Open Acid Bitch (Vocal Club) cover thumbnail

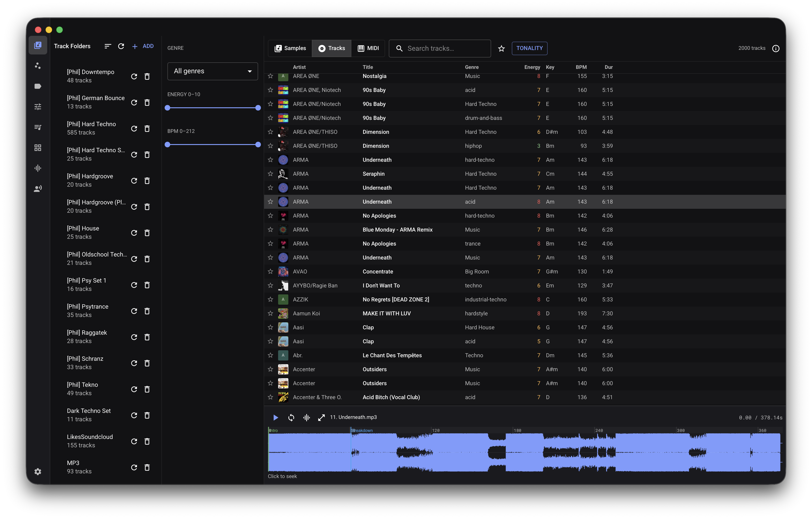pyautogui.click(x=283, y=397)
